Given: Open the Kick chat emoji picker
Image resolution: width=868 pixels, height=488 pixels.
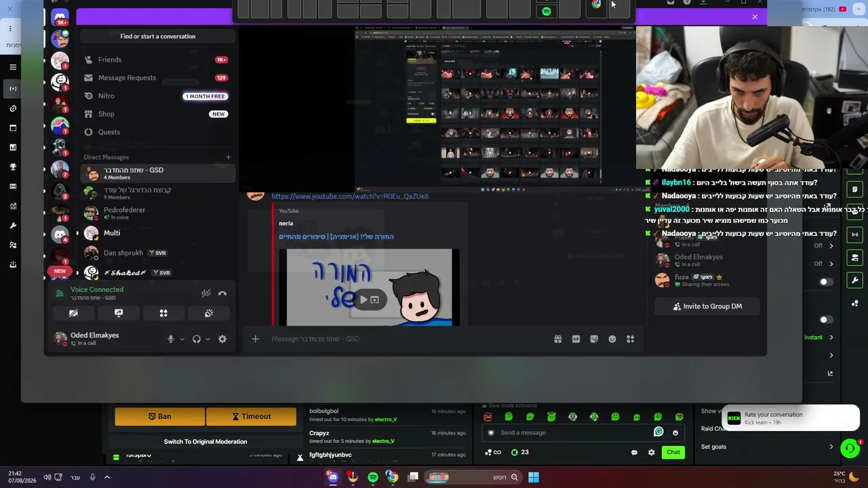Looking at the screenshot, I should (x=675, y=432).
